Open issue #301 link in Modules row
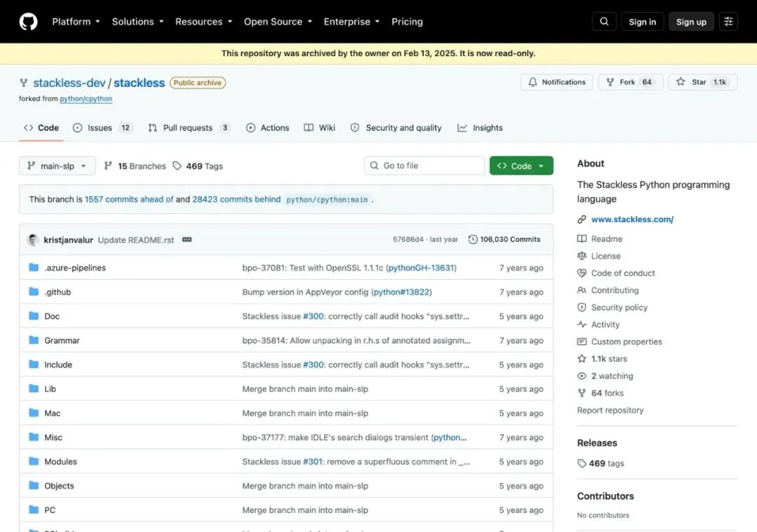The width and height of the screenshot is (757, 532). (313, 461)
